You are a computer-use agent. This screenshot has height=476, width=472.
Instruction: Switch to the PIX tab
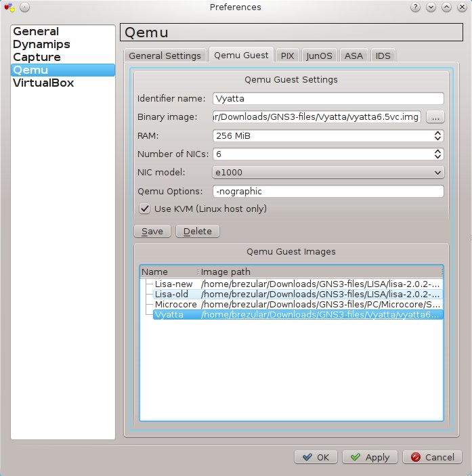pyautogui.click(x=287, y=56)
